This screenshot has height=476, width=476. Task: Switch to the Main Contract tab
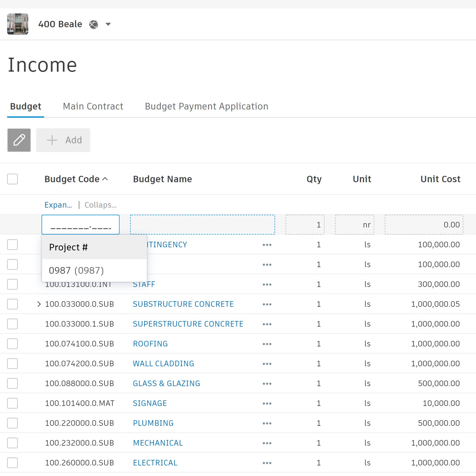click(x=93, y=106)
